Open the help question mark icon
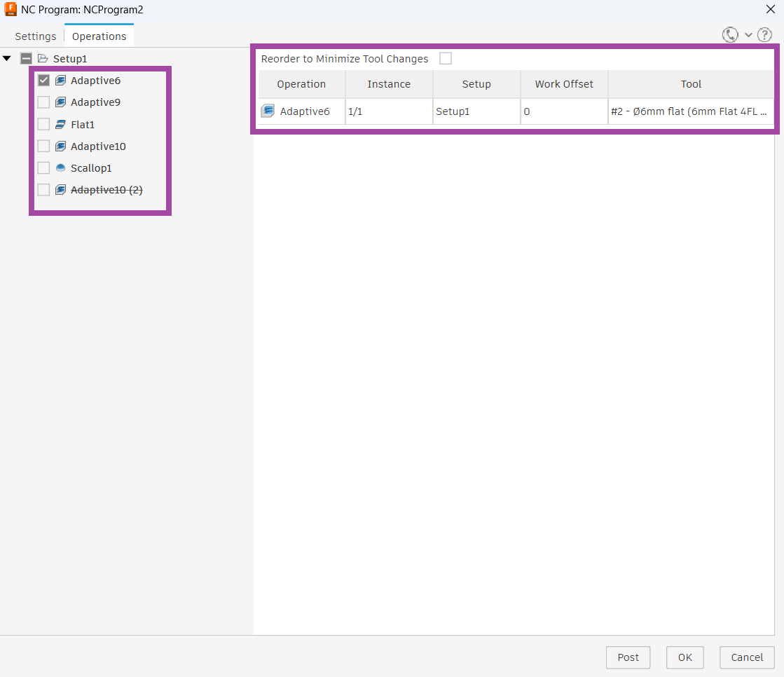The width and height of the screenshot is (784, 677). click(x=764, y=35)
